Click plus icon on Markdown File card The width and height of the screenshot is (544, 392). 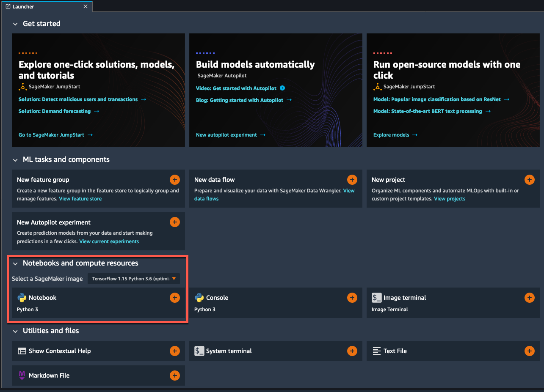[175, 376]
